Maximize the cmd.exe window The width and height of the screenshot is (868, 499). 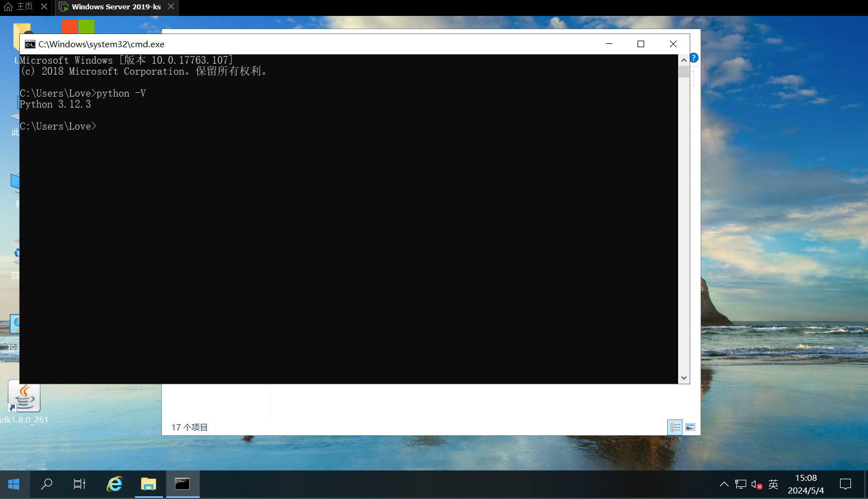tap(641, 44)
